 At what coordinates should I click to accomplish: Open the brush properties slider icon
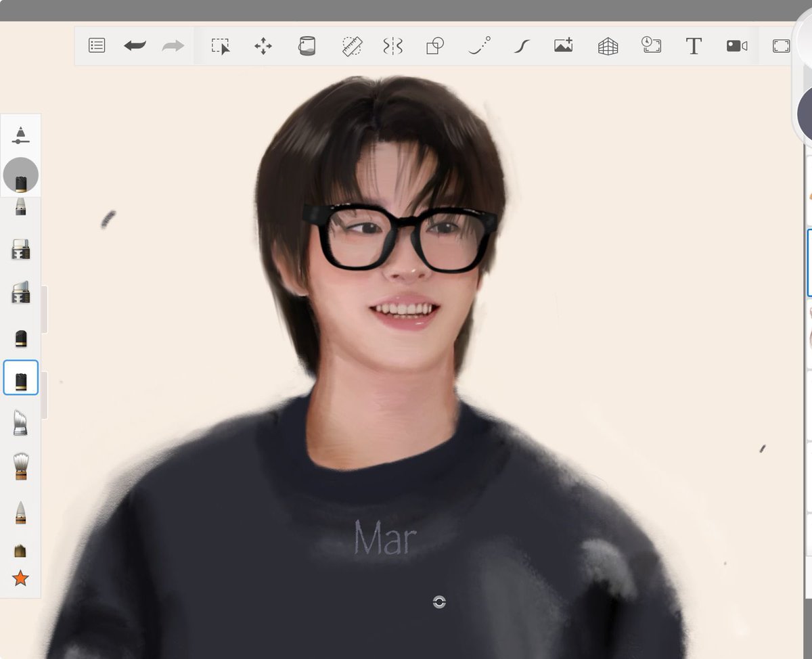[21, 135]
